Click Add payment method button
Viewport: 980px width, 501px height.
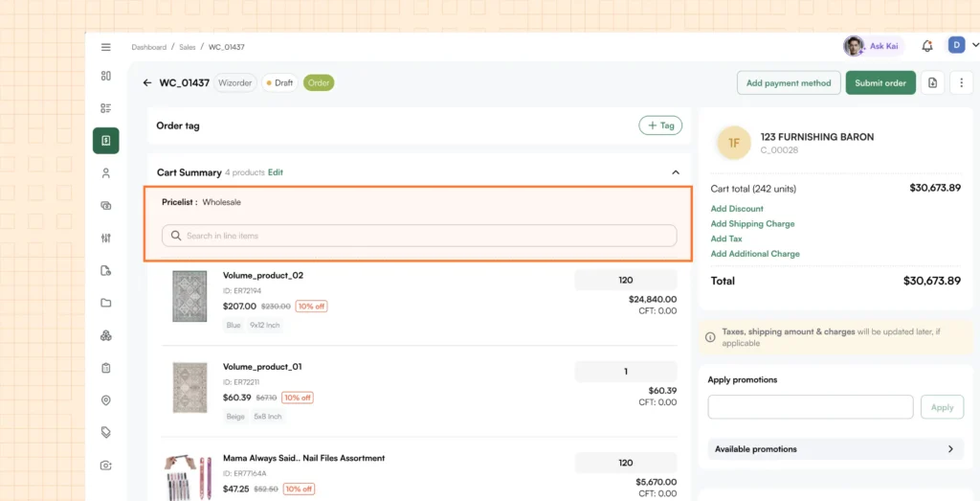point(789,82)
